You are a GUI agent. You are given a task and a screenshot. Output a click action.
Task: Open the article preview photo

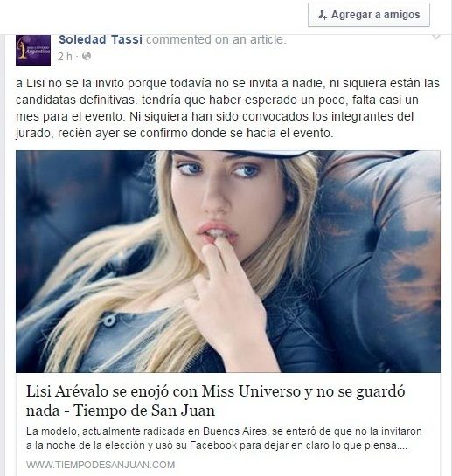[228, 261]
